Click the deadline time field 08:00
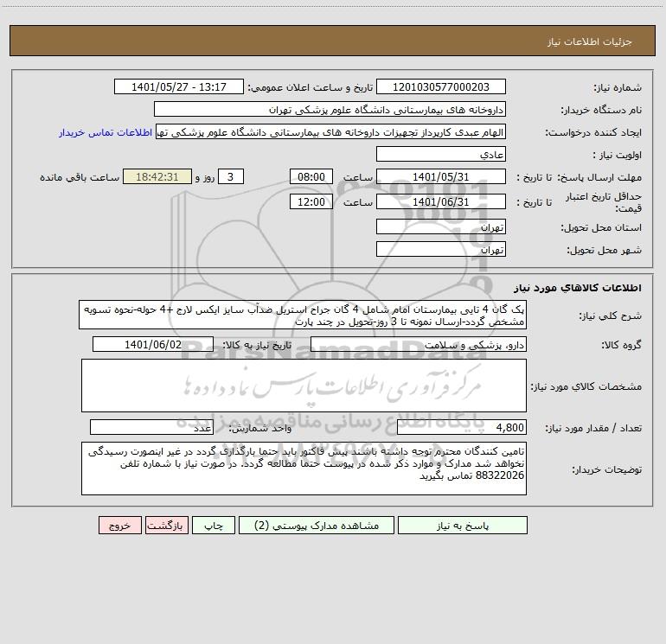Viewport: 666px width, 644px height. (x=311, y=176)
